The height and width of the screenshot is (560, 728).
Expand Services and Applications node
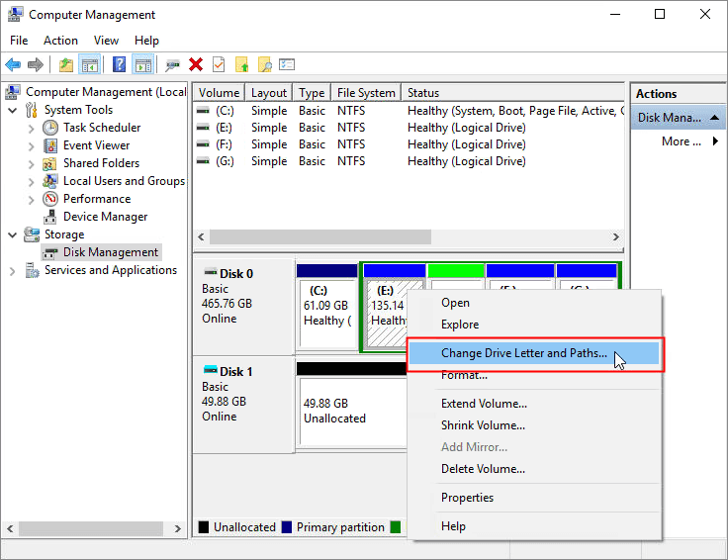pyautogui.click(x=13, y=271)
